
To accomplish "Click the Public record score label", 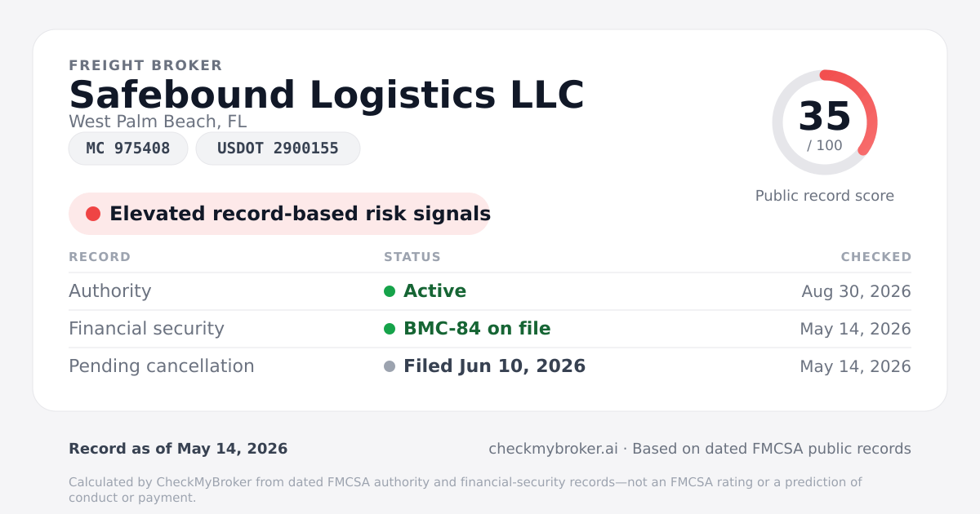I will (x=825, y=196).
